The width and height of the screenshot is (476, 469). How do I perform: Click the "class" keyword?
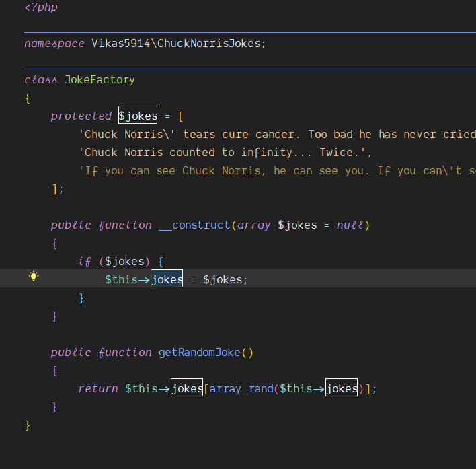tap(41, 79)
